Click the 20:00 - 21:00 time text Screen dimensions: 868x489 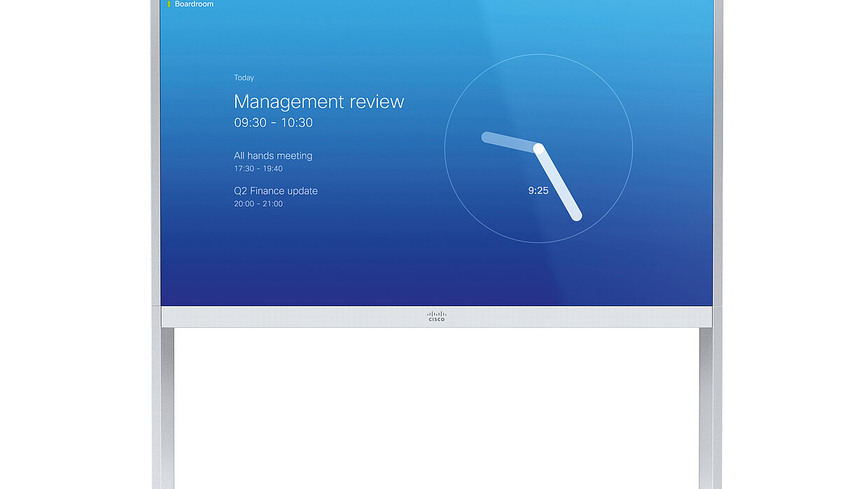[258, 204]
